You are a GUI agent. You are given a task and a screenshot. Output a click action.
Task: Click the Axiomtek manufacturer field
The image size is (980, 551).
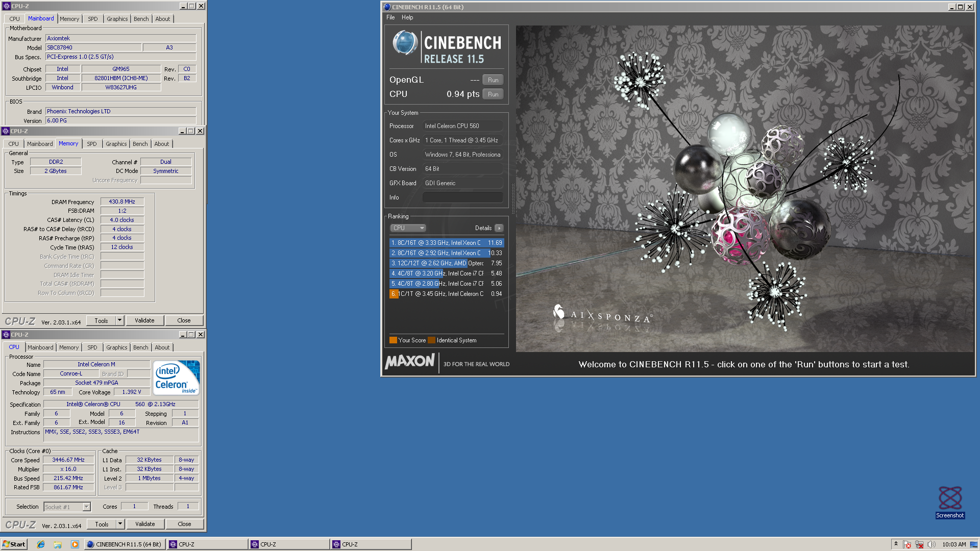121,38
